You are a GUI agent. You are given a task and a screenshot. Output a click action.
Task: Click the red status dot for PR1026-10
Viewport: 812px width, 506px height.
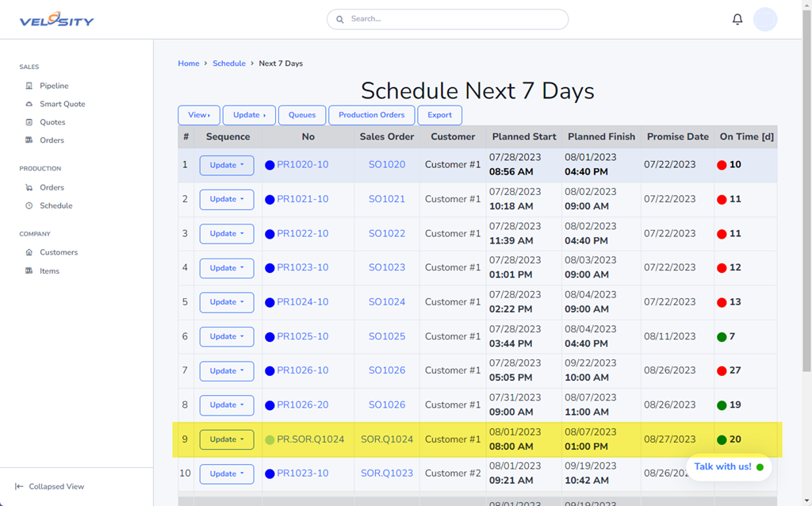[x=722, y=370]
